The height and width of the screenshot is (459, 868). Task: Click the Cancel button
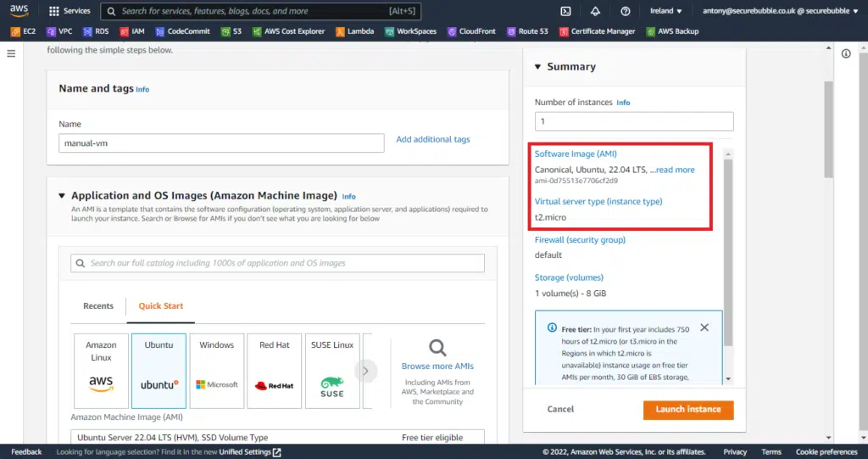point(560,409)
